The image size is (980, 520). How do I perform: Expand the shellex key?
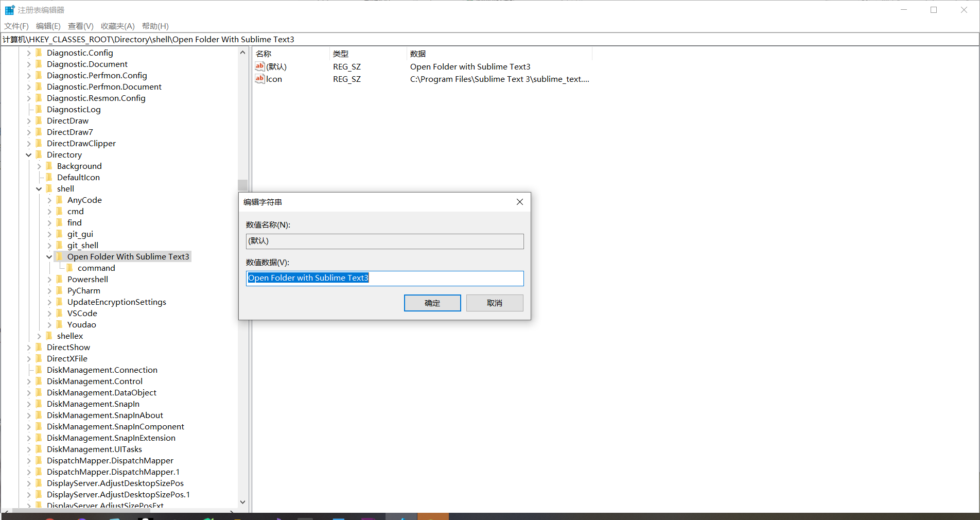coord(39,336)
